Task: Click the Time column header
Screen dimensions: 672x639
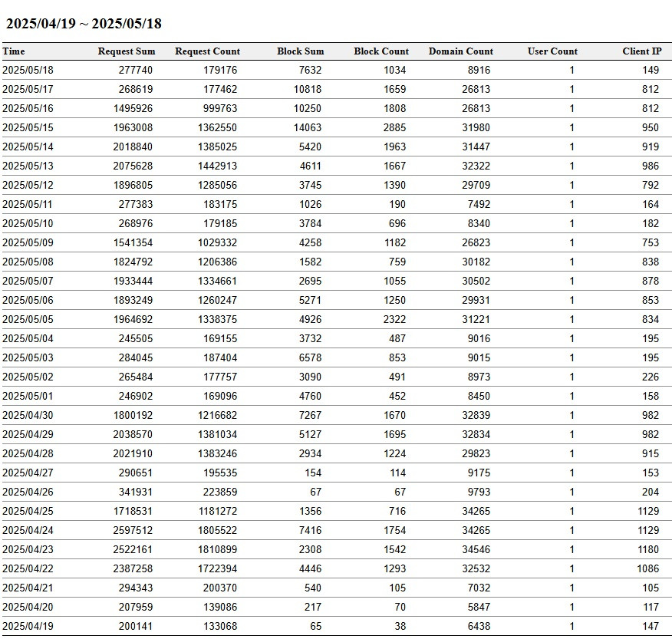Action: [14, 51]
